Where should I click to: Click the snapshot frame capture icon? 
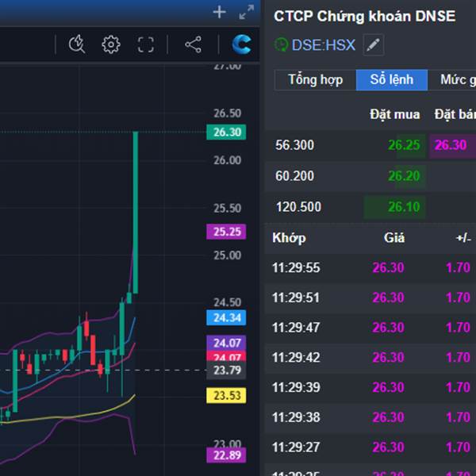pos(146,44)
